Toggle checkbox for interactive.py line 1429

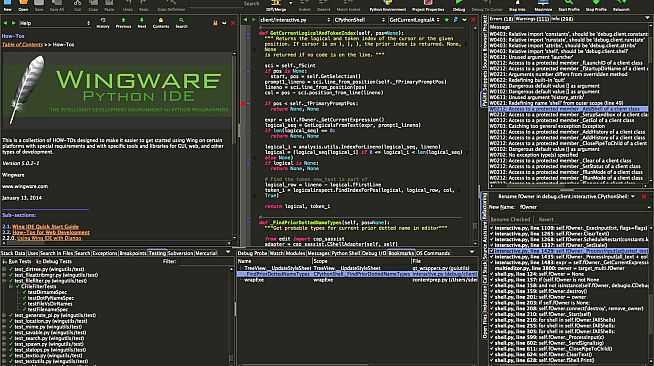click(x=491, y=251)
